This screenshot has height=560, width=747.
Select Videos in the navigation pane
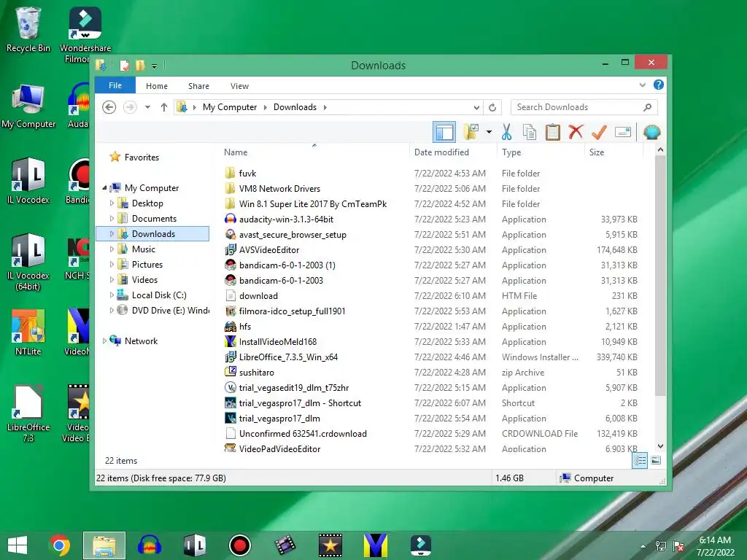pyautogui.click(x=145, y=279)
